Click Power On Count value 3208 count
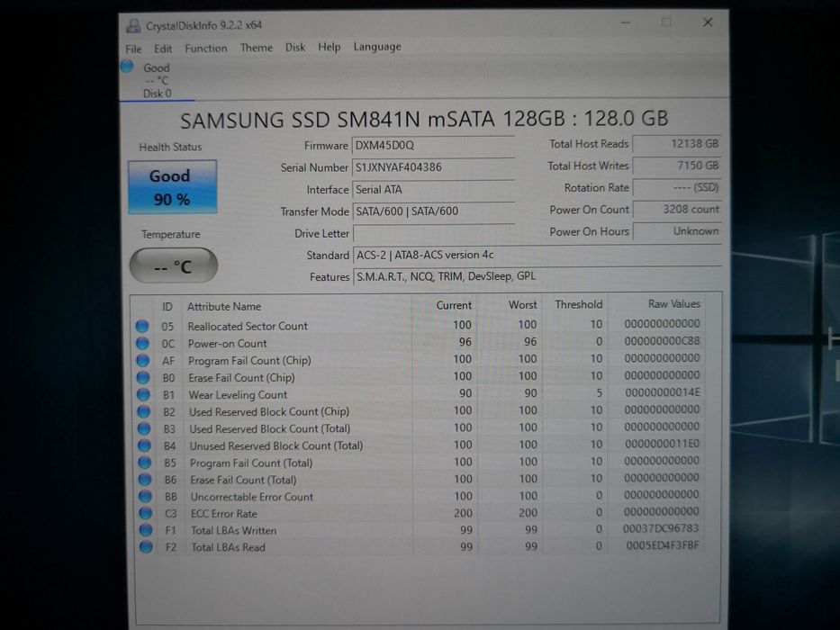840x630 pixels. (x=677, y=210)
